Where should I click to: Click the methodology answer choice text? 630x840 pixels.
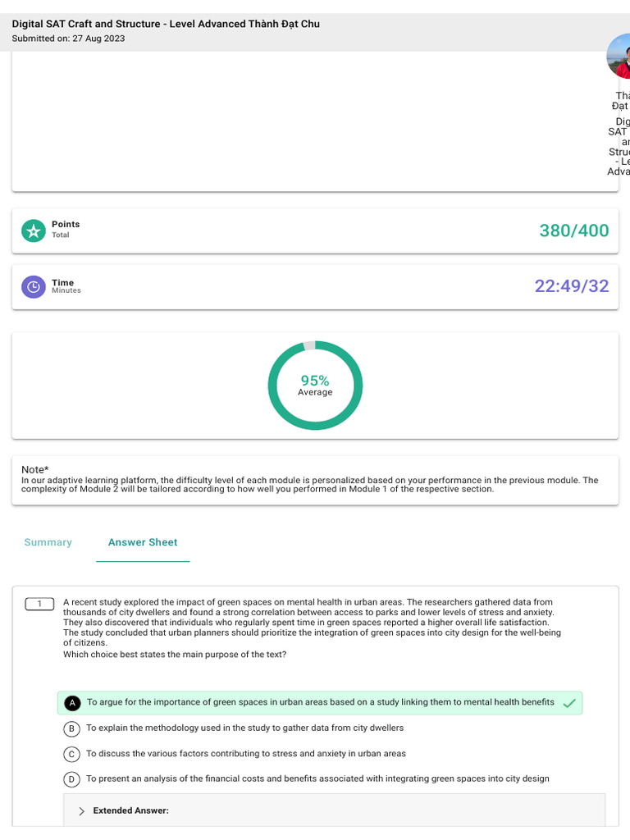click(244, 728)
